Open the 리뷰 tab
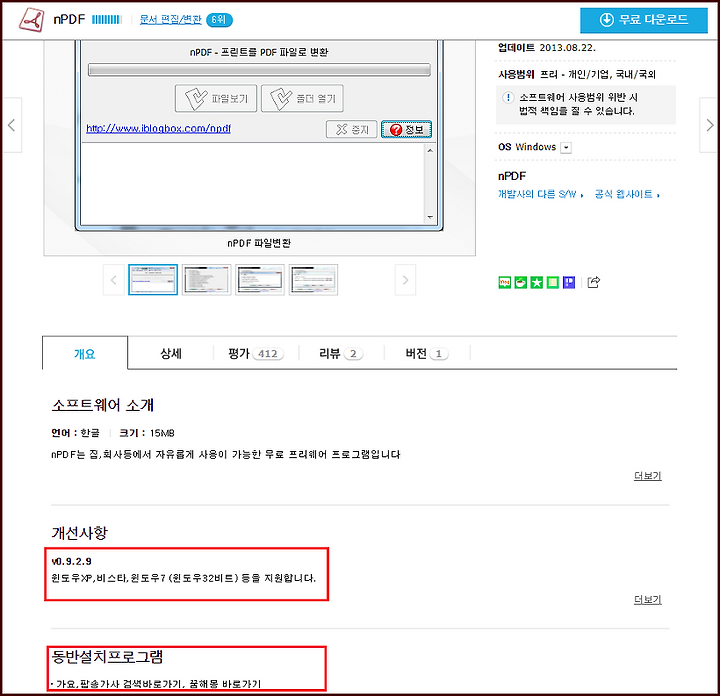This screenshot has width=720, height=696. [x=341, y=354]
